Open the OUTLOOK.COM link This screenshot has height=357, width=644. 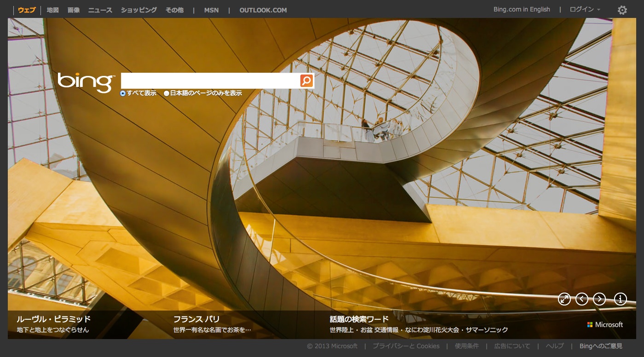(x=263, y=10)
